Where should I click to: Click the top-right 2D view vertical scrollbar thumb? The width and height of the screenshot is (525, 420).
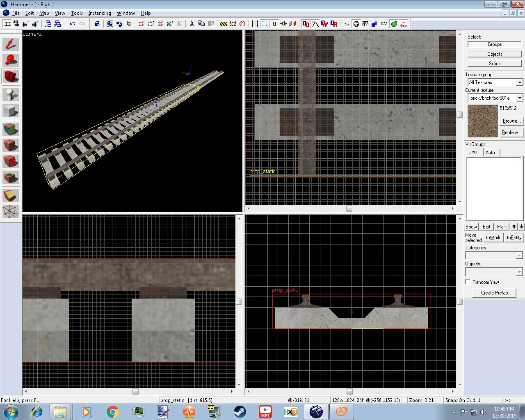[x=460, y=115]
